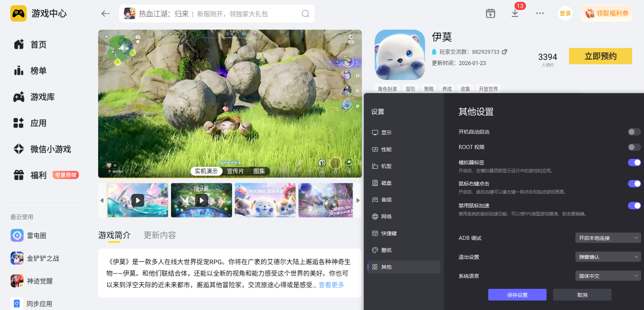Click 保存设置 save button

[517, 295]
